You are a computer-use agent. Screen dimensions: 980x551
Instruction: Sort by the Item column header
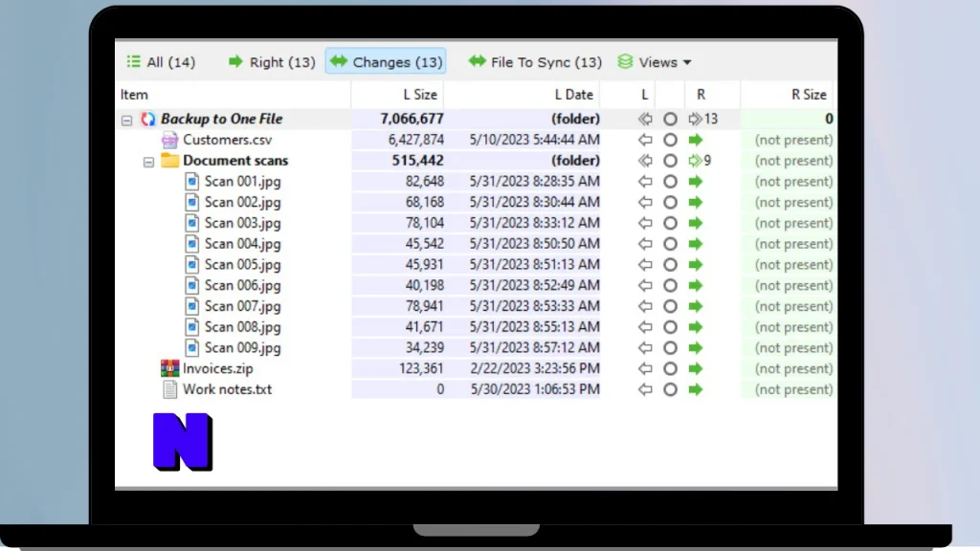coord(233,95)
